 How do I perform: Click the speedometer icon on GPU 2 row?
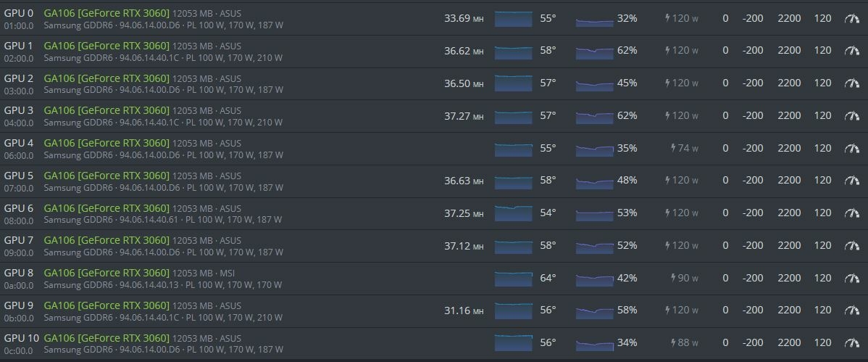[x=852, y=83]
